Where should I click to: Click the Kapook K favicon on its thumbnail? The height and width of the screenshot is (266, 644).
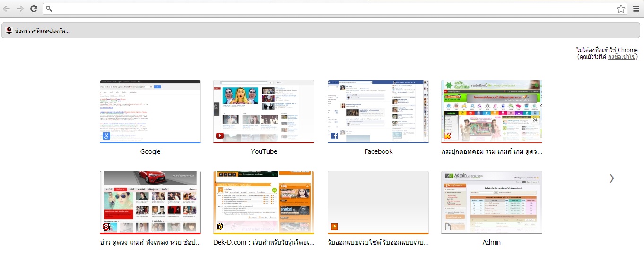point(447,136)
